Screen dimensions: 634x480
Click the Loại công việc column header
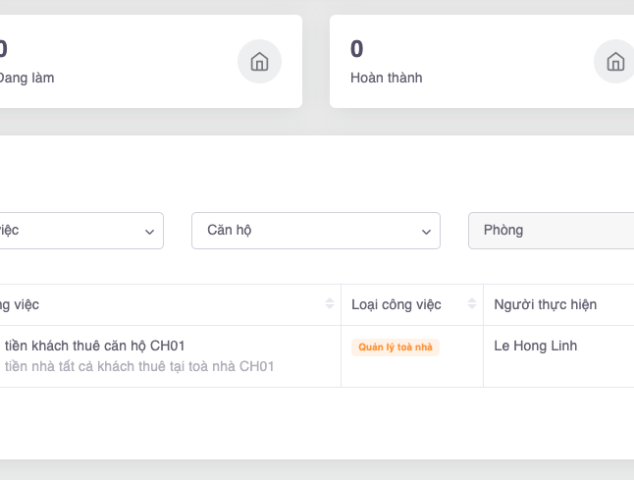(x=396, y=305)
